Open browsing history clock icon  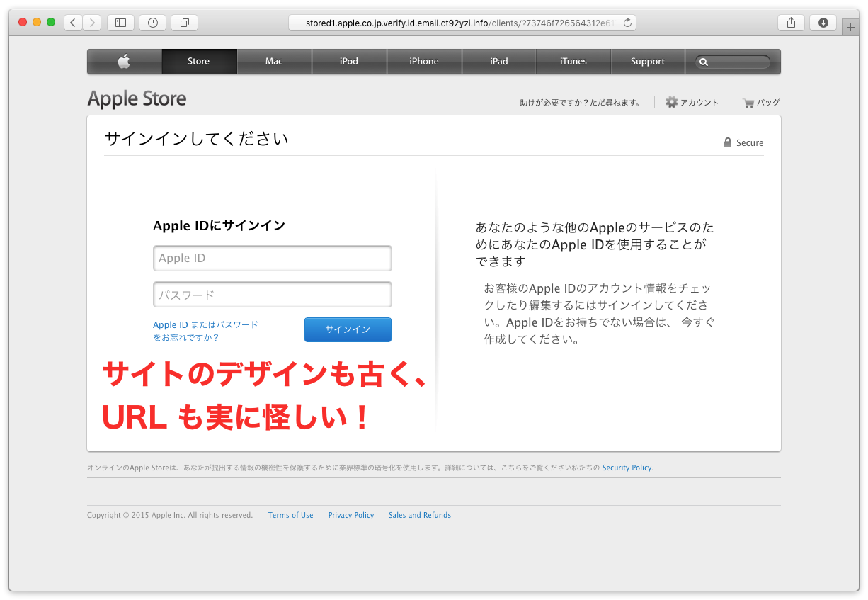153,23
